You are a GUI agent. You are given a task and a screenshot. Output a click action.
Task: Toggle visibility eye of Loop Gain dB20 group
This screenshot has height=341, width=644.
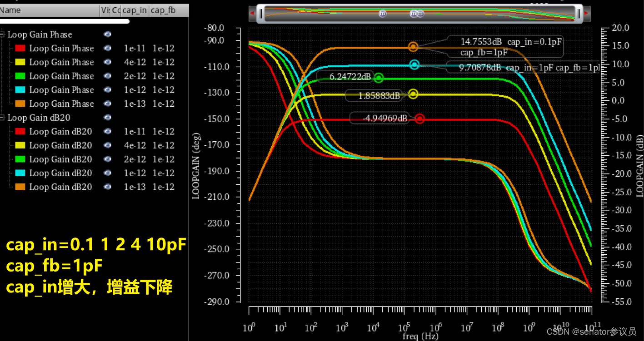pyautogui.click(x=108, y=118)
